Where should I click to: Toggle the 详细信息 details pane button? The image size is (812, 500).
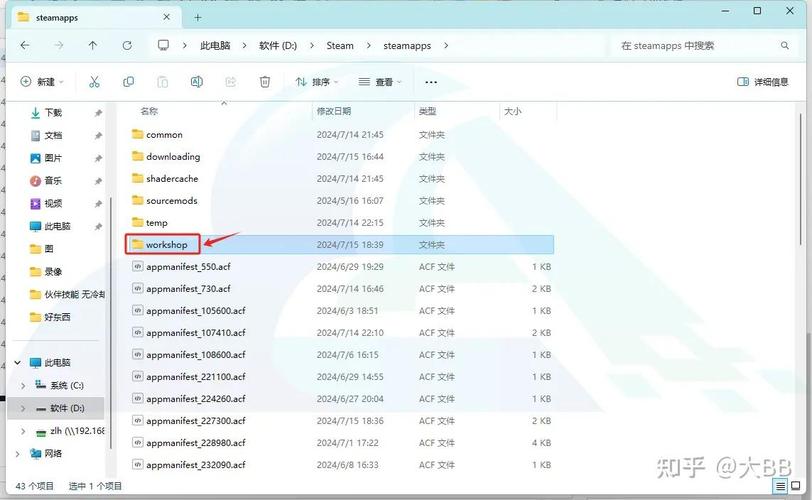pyautogui.click(x=763, y=82)
